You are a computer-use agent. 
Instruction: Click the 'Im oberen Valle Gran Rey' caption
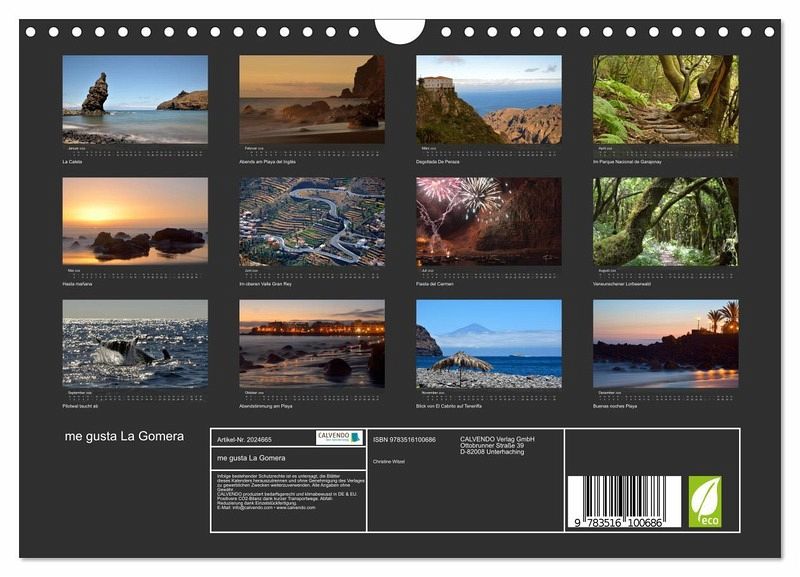click(265, 284)
